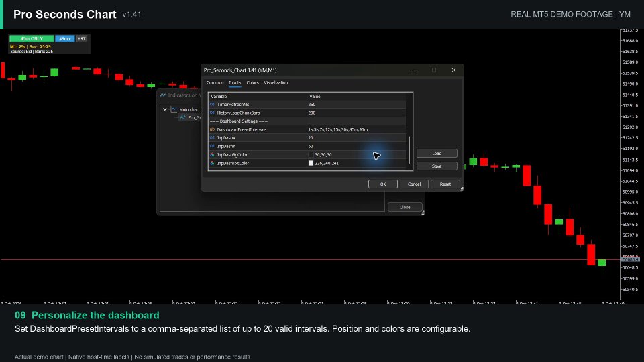The image size is (644, 362).
Task: Click the value 30,30,30
Action: click(x=323, y=155)
